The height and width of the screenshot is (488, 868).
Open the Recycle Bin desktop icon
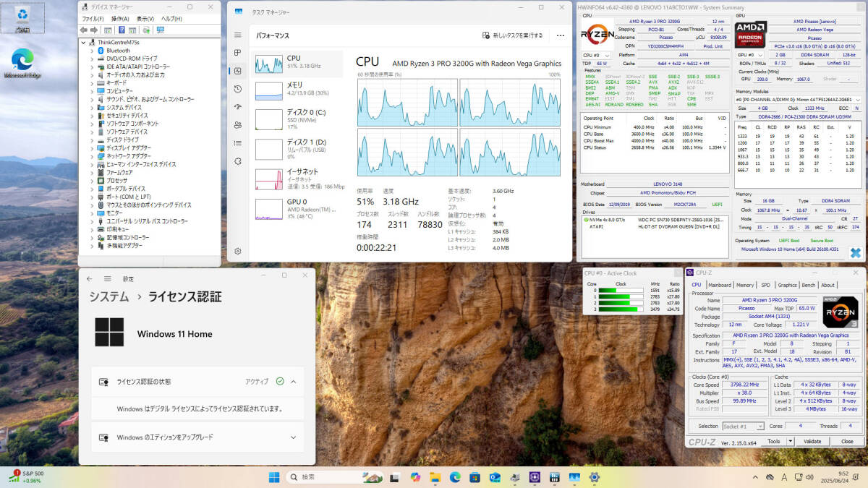(x=23, y=18)
